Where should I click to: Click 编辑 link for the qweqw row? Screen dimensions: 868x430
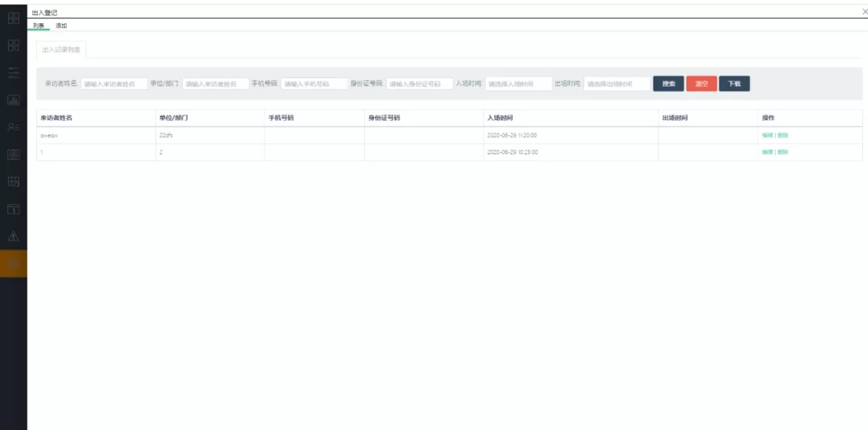click(x=767, y=135)
